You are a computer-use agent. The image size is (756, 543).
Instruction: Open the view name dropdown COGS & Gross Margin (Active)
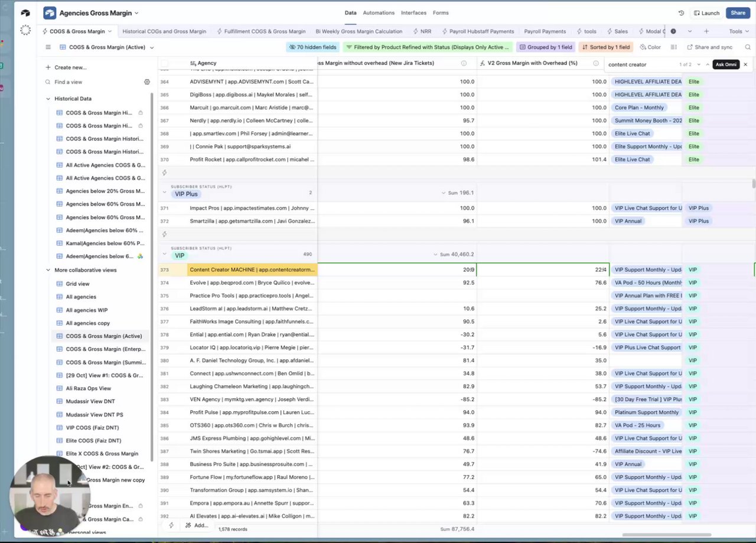[x=106, y=47]
